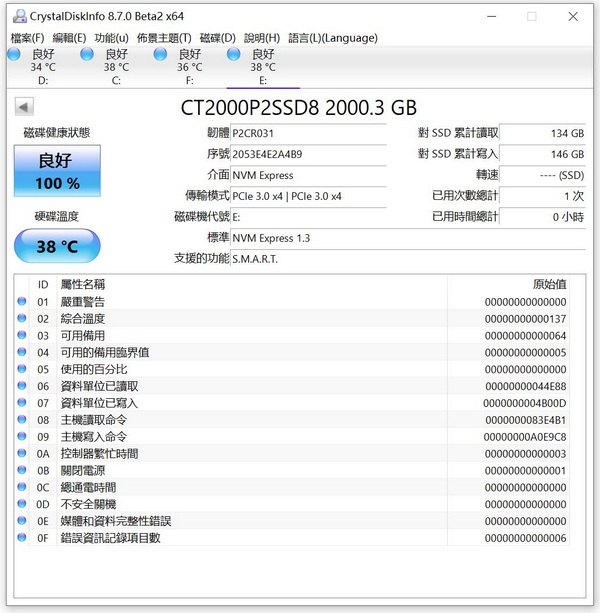The image size is (600, 613).
Task: Click the 良好 100 % health status button
Action: tap(57, 171)
